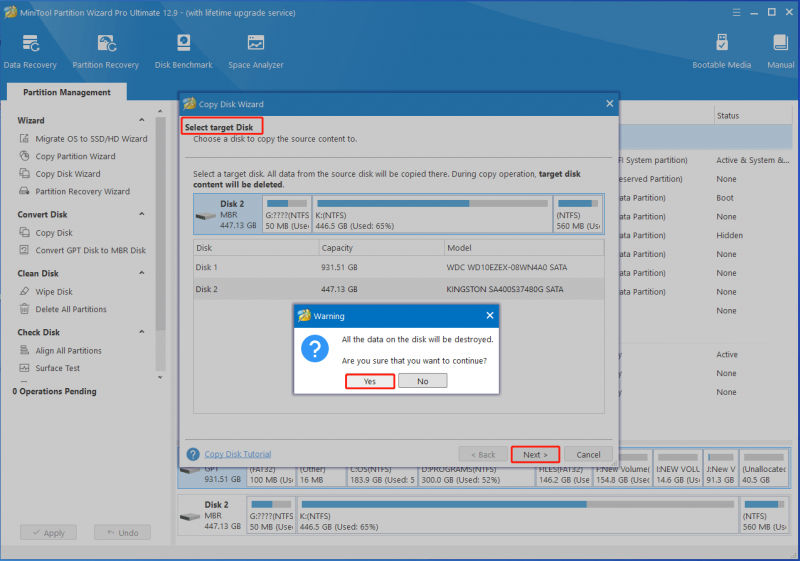The image size is (800, 561).
Task: Select Surface Test option
Action: pyautogui.click(x=58, y=368)
